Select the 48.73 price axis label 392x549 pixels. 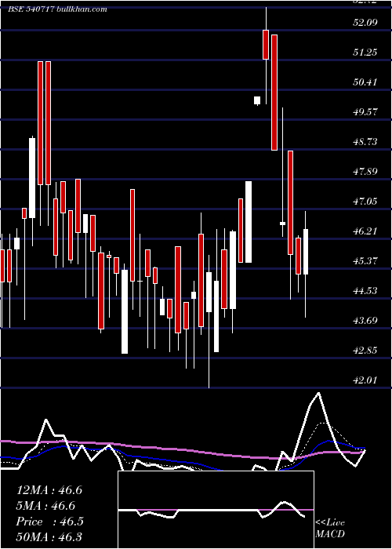point(365,142)
